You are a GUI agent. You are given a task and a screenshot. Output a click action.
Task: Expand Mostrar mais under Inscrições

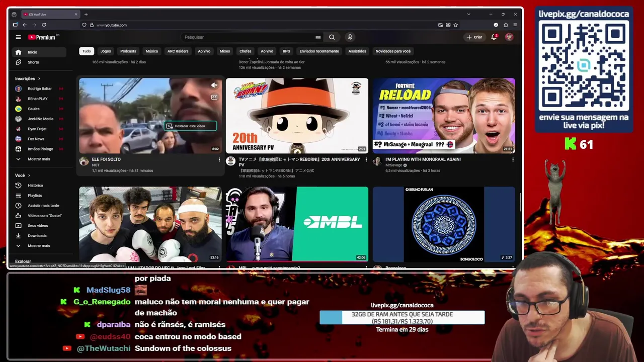39,159
